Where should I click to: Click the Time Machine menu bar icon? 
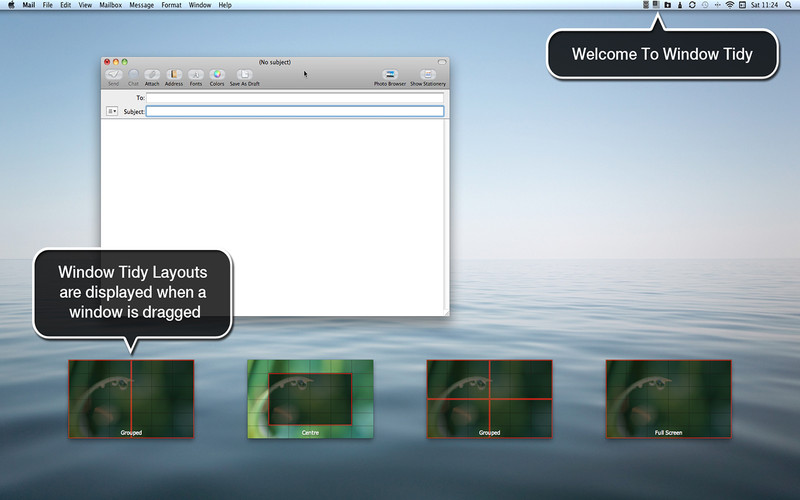tap(706, 5)
